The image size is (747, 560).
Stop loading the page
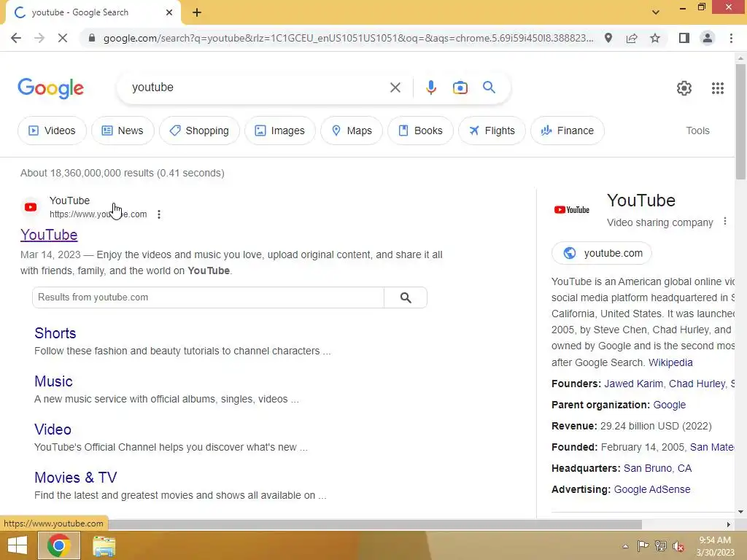[63, 38]
